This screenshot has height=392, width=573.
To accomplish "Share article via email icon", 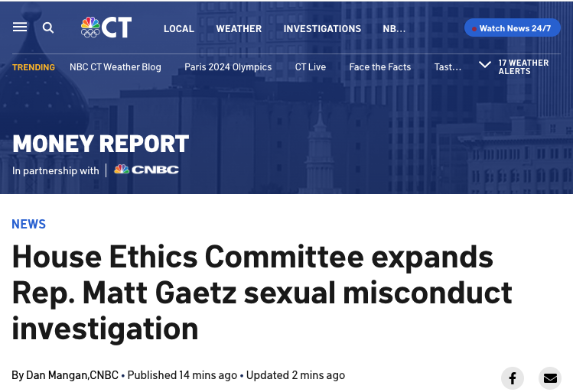I will point(549,377).
